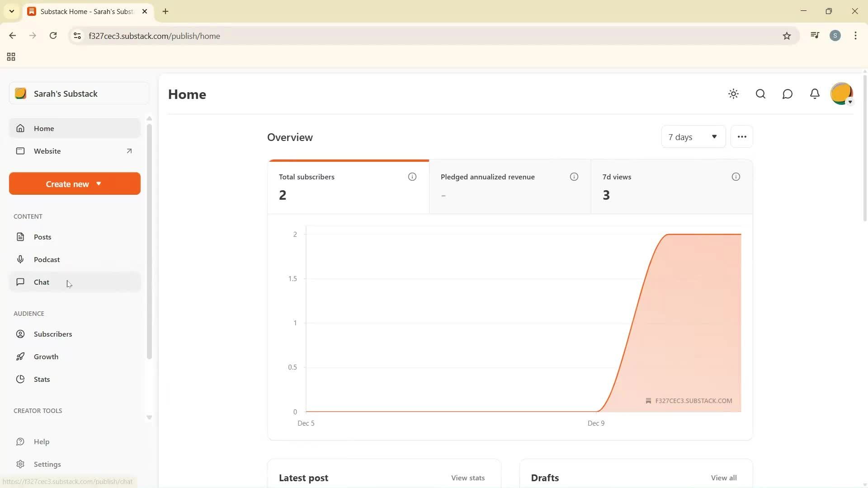This screenshot has width=868, height=488.
Task: Click View all drafts link
Action: coord(723,478)
